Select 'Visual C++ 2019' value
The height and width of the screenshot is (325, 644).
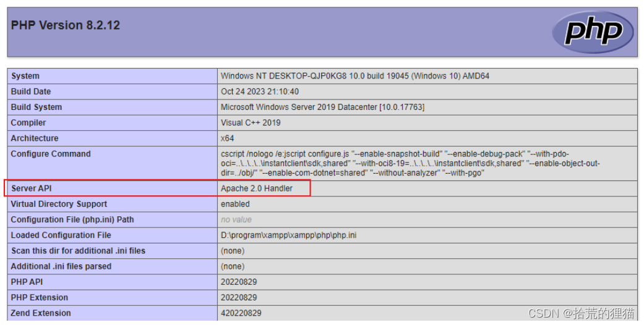(x=251, y=123)
